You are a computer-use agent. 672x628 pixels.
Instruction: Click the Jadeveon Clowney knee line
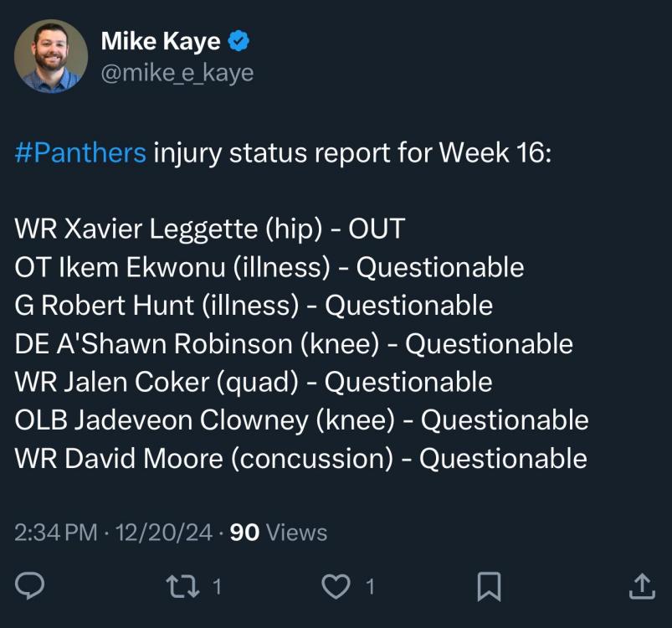(x=301, y=420)
